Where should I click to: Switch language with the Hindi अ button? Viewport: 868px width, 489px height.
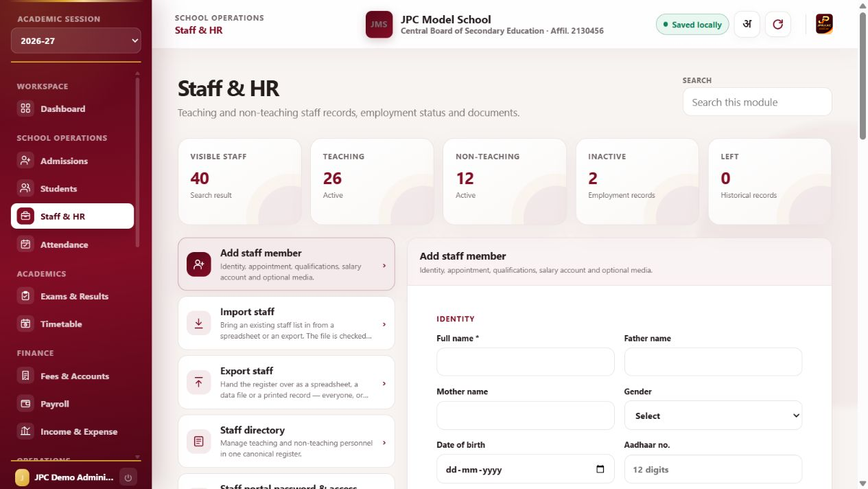747,24
